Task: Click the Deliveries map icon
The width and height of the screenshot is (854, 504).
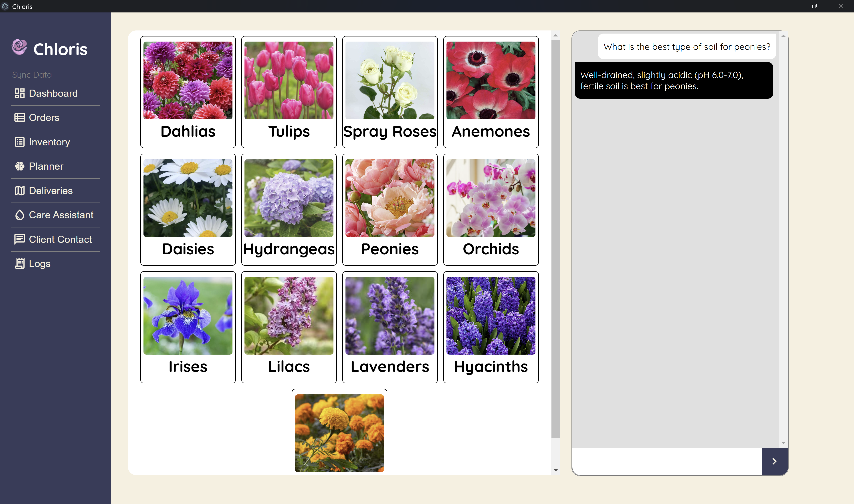Action: [x=19, y=191]
